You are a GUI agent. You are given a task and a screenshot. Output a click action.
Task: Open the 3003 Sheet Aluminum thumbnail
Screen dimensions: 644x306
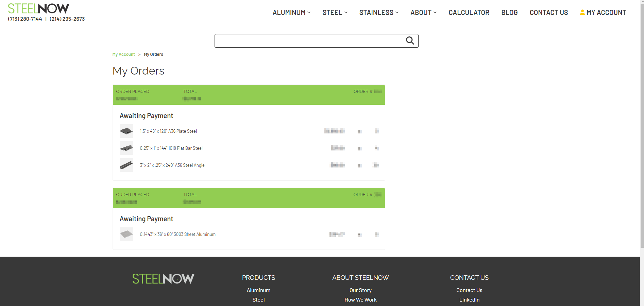pyautogui.click(x=126, y=234)
